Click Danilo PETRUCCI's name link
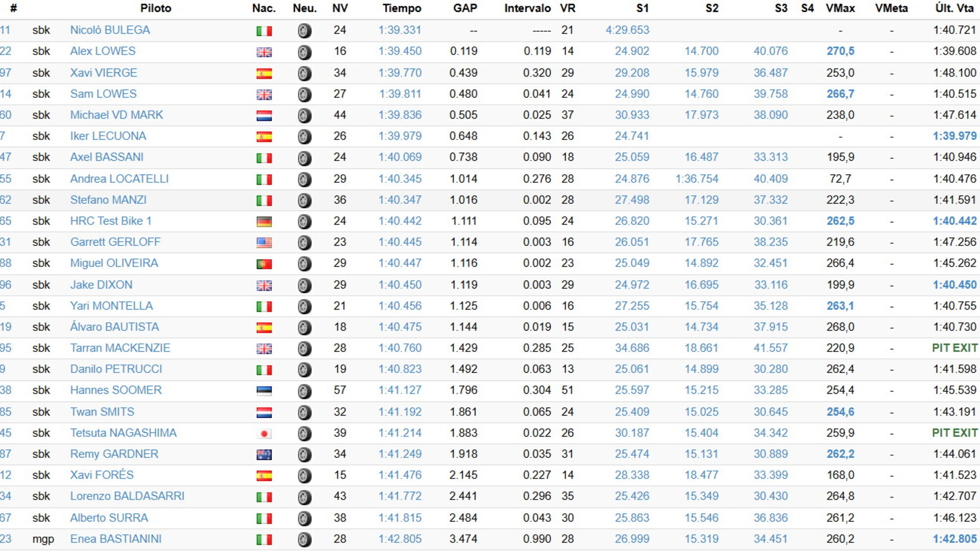The width and height of the screenshot is (980, 551). [116, 369]
